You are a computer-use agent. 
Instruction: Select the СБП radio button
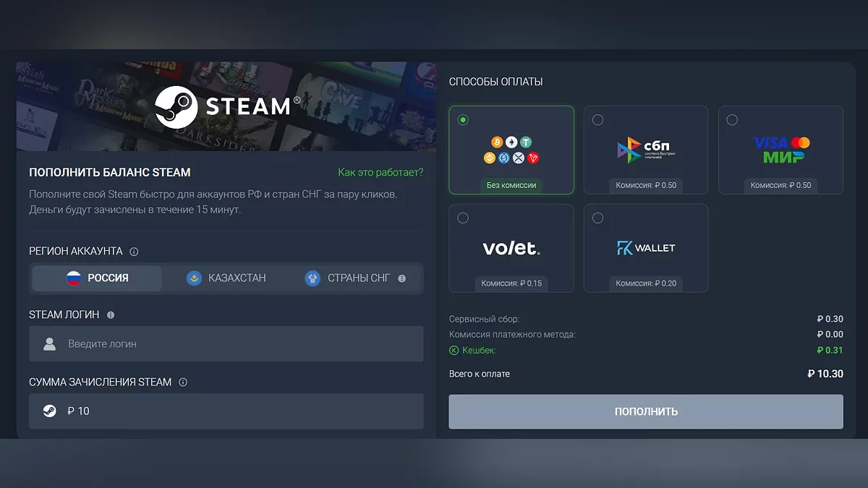tap(597, 120)
